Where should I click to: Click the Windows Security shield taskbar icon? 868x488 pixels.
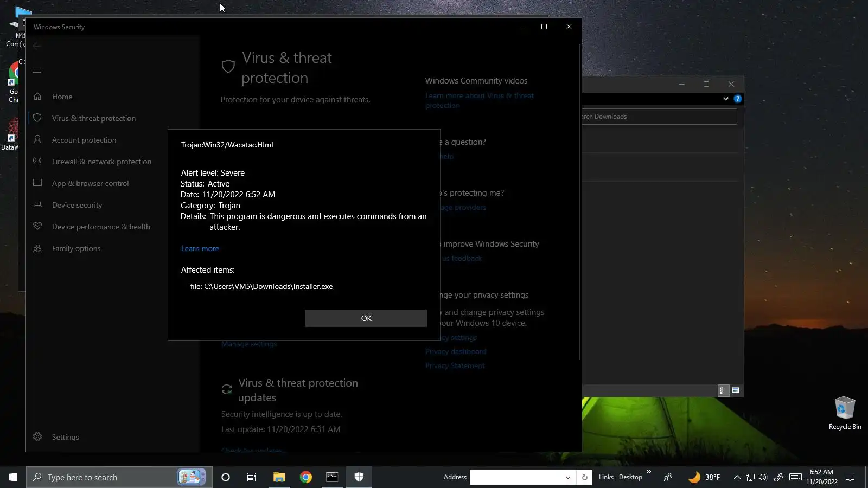[359, 477]
